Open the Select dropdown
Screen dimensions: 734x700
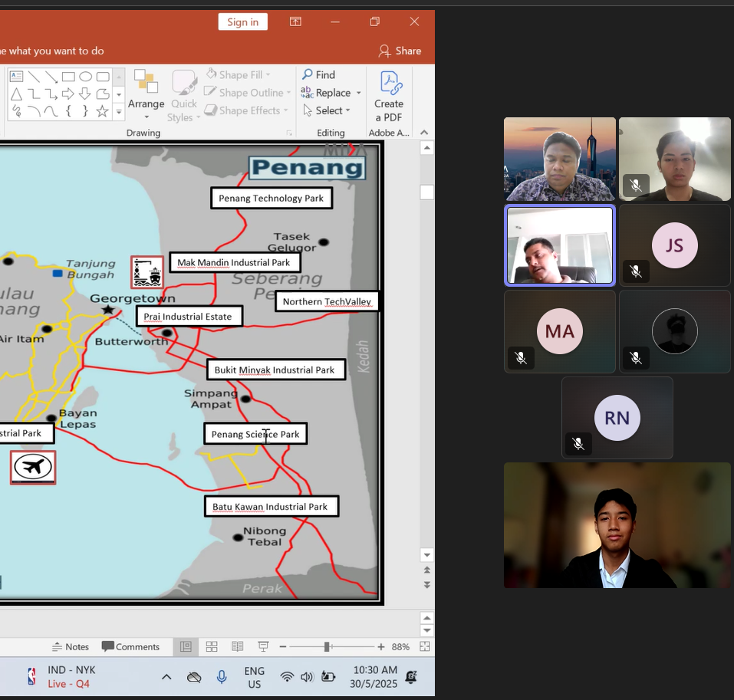click(x=326, y=110)
